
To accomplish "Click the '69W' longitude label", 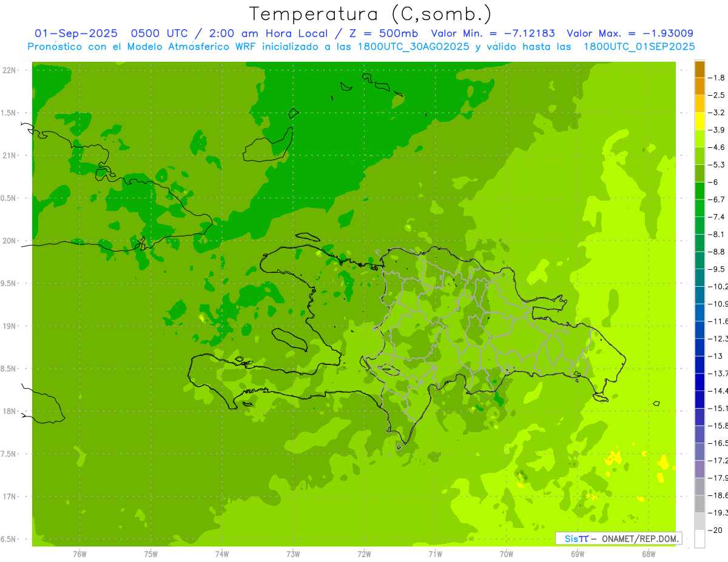I will click(578, 554).
